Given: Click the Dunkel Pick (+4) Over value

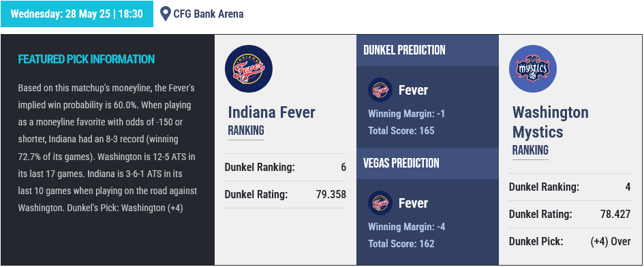Looking at the screenshot, I should point(611,242).
